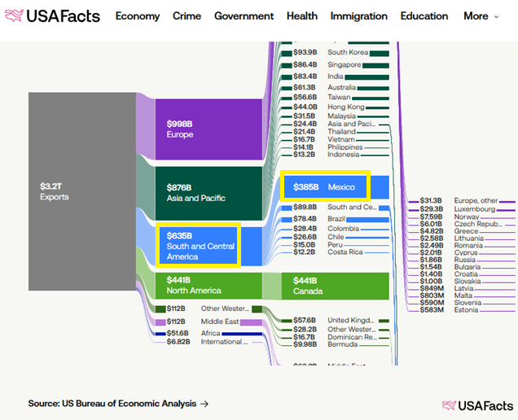
Task: Open the Immigration menu item
Action: (358, 15)
